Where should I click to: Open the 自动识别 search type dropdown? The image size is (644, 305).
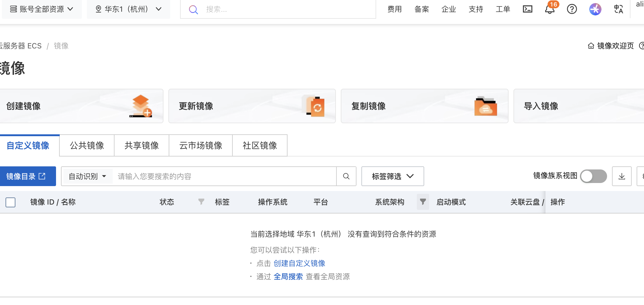pyautogui.click(x=87, y=176)
